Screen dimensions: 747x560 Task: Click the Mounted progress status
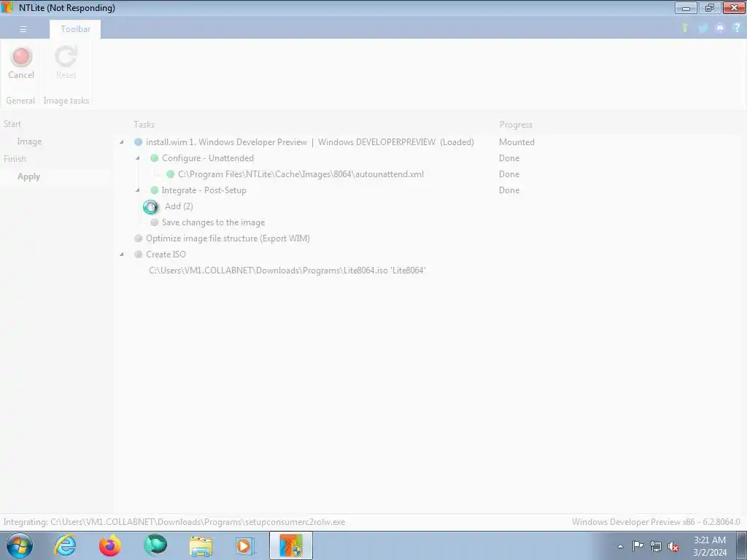[x=516, y=142]
